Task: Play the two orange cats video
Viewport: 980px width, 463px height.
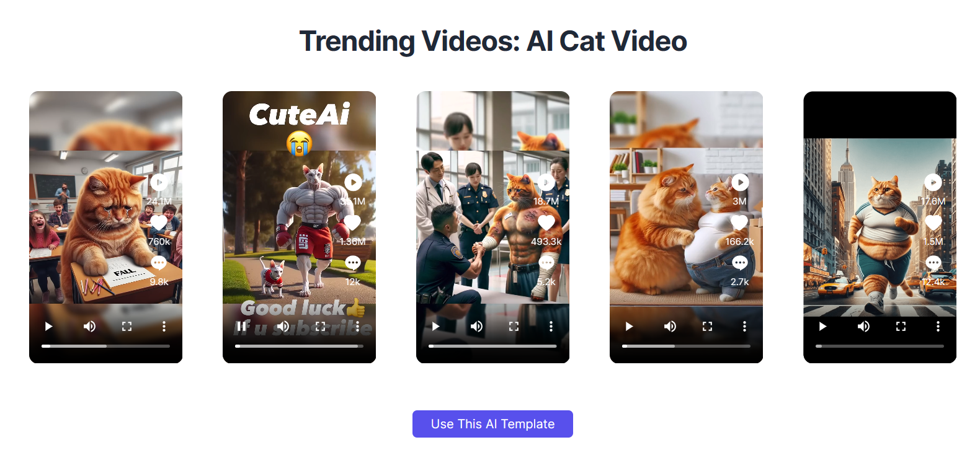Action: coord(629,326)
